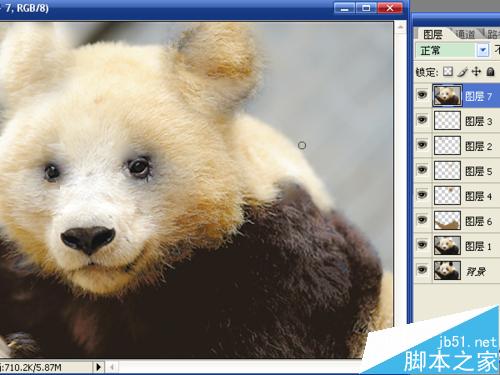Select the 图层 4 thumbnail
Viewport: 500px width, 375px height.
[447, 195]
